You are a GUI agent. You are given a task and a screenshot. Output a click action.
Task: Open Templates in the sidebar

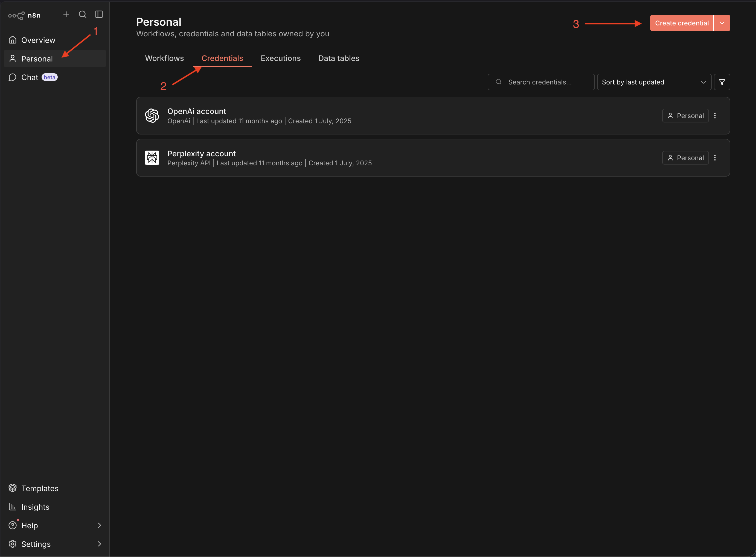point(55,488)
